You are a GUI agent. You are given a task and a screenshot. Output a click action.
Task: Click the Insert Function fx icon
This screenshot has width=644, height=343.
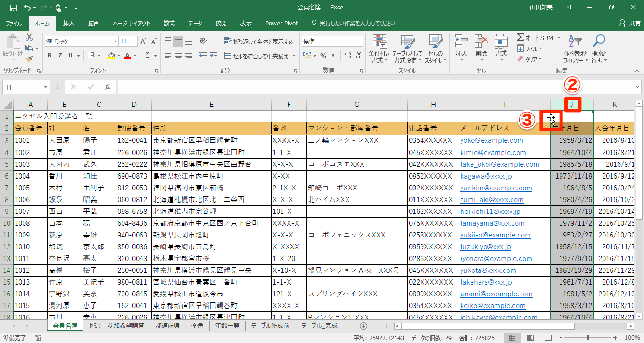107,87
